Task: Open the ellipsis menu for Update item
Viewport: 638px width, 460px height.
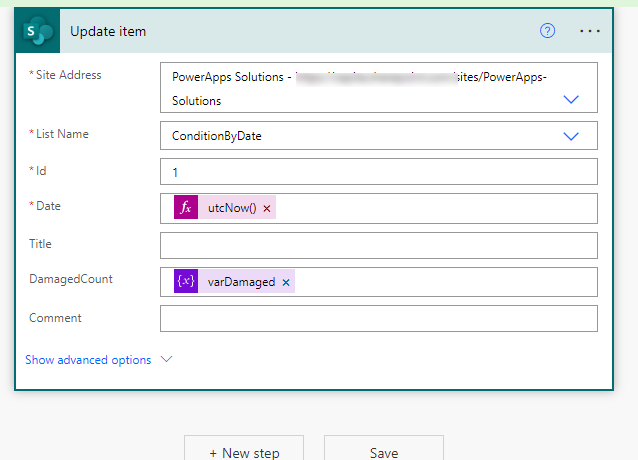Action: 590,31
